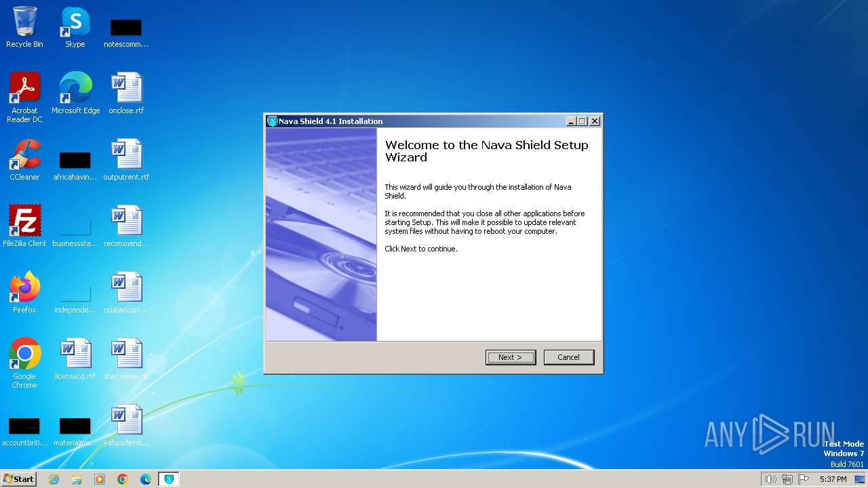Screen dimensions: 868x488
Task: Select the businesssta desktop file
Action: (x=75, y=232)
